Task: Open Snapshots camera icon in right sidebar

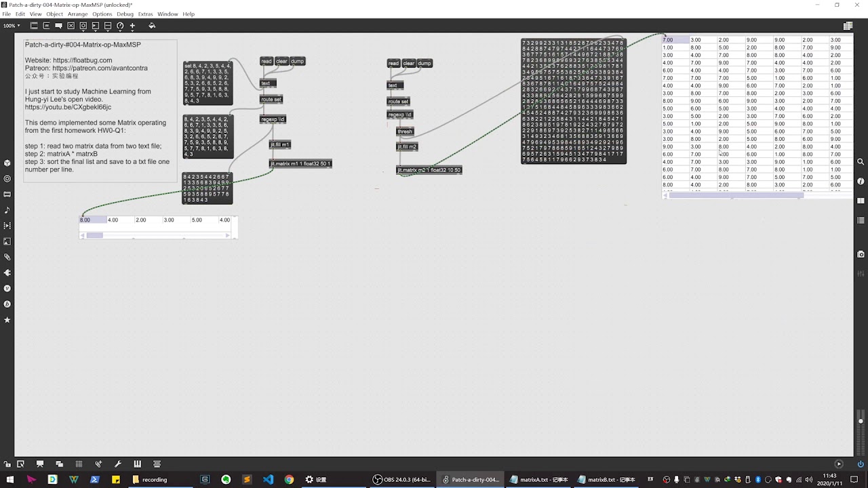Action: pos(861,254)
